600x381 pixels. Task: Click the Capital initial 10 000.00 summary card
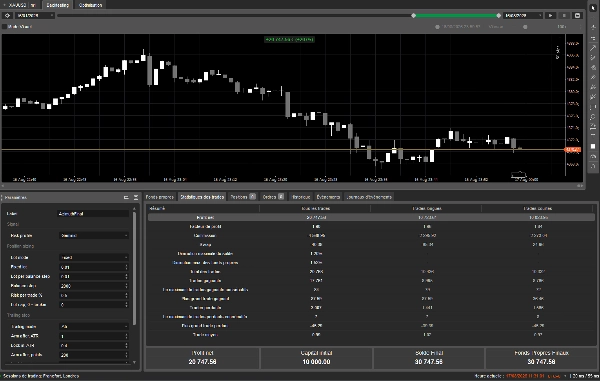click(x=316, y=358)
